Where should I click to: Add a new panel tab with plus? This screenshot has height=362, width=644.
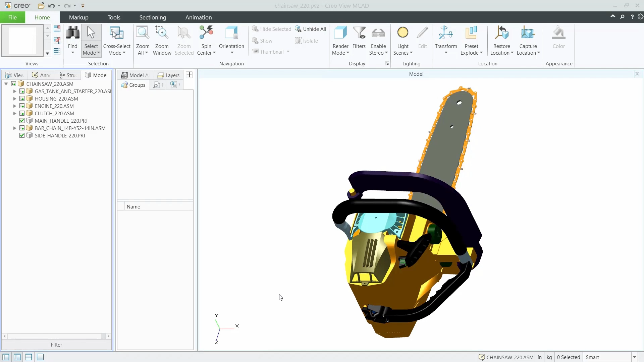tap(189, 75)
